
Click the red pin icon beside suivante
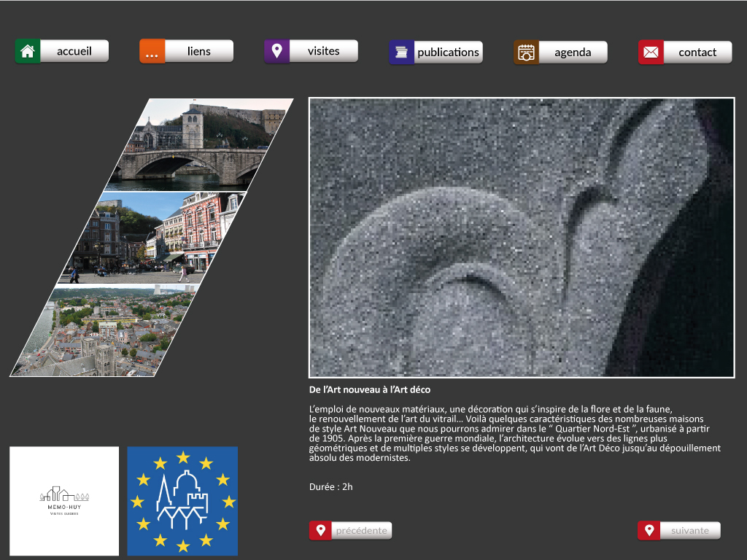tap(649, 530)
